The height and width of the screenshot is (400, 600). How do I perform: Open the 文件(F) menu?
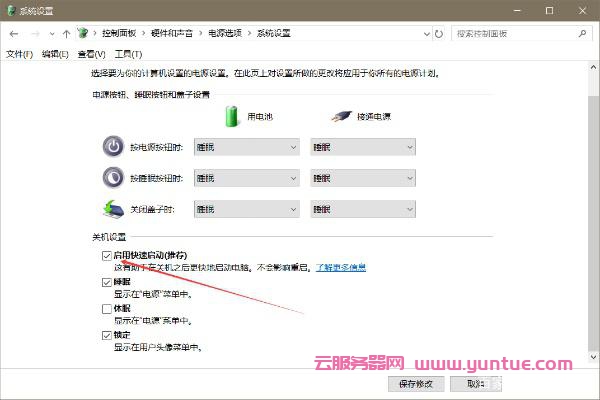[x=19, y=53]
